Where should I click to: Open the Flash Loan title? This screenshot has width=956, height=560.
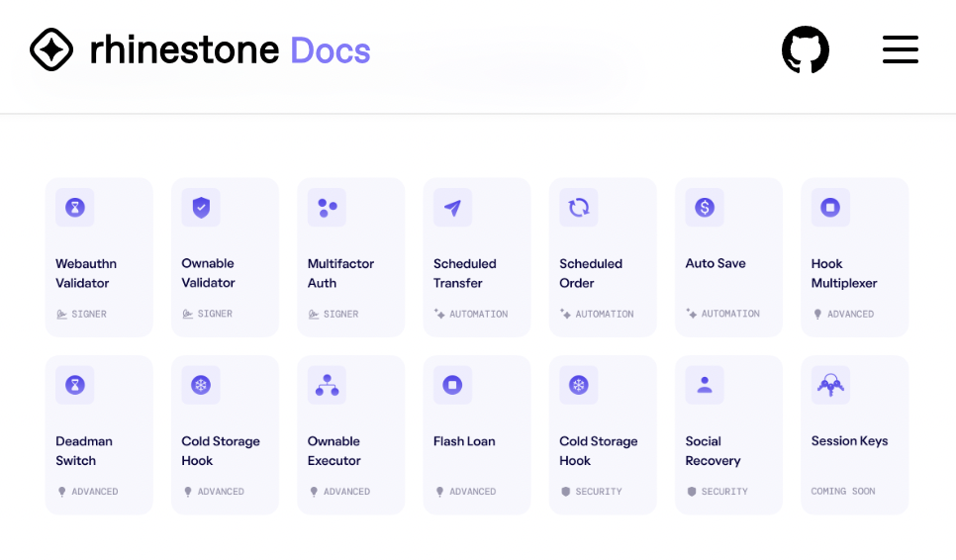(464, 441)
